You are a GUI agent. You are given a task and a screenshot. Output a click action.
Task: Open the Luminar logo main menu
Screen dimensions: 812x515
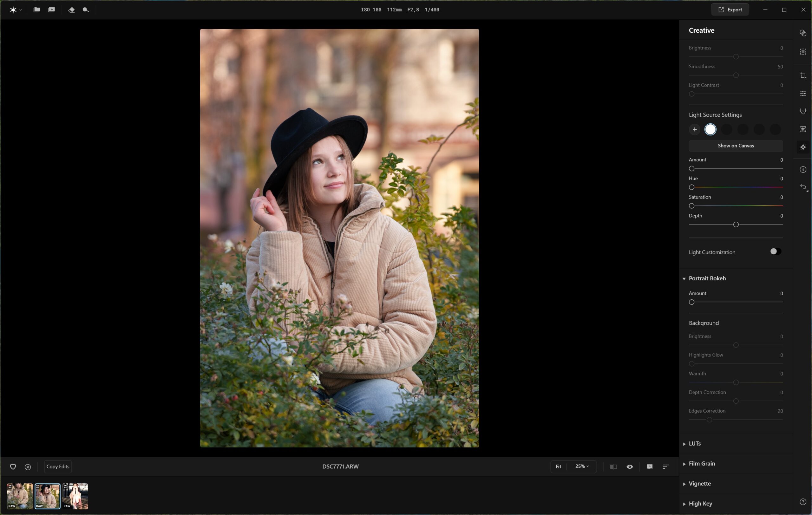[14, 10]
